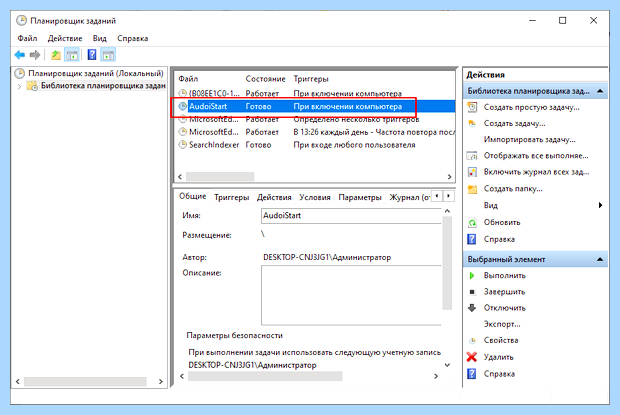Sort tasks by Триггеры column header
Image resolution: width=620 pixels, height=415 pixels.
click(x=311, y=79)
